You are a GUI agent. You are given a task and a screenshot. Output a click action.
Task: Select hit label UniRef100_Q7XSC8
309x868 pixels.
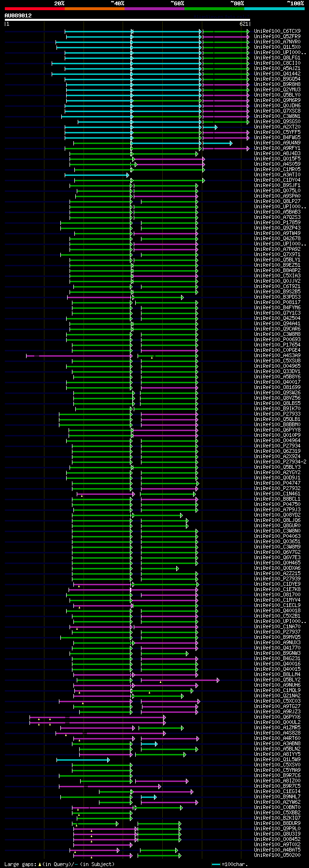pyautogui.click(x=277, y=111)
